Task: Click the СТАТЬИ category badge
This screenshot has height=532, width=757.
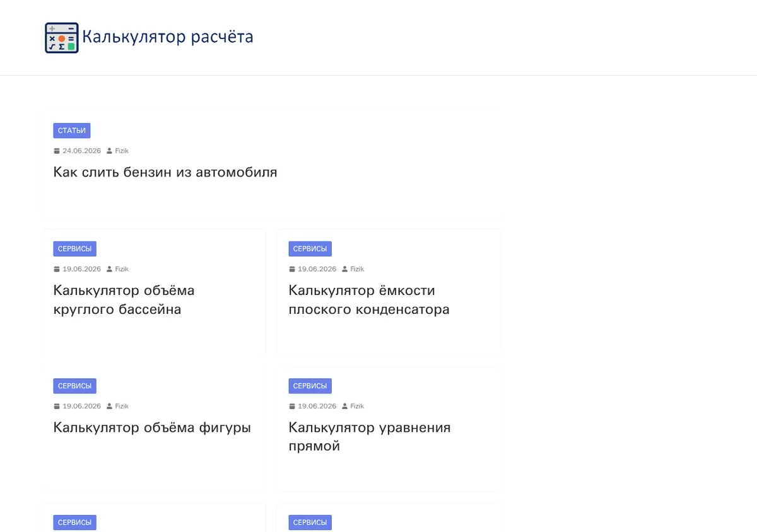Action: [x=72, y=130]
